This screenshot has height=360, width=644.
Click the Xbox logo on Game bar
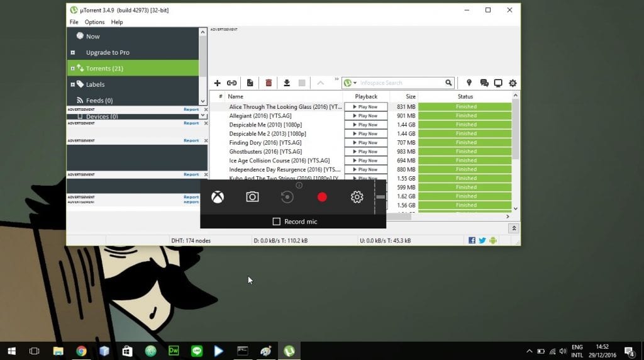[x=217, y=197]
